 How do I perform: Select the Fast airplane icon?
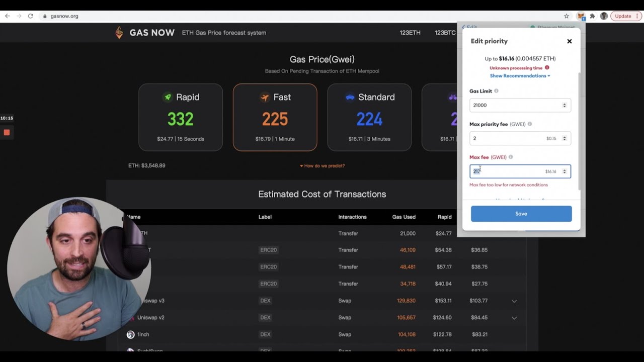264,97
